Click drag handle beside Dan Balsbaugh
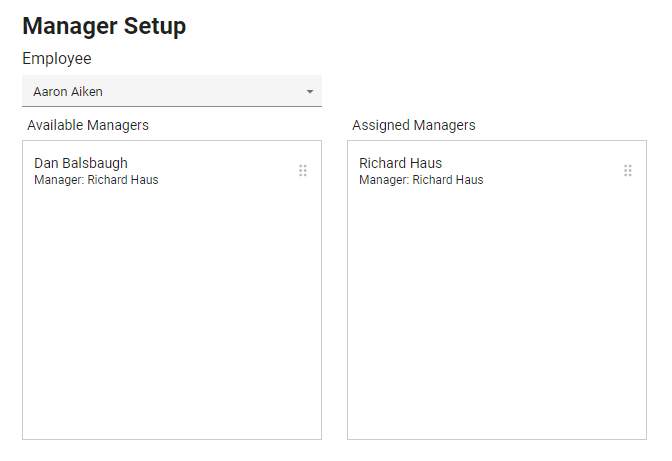 [303, 171]
